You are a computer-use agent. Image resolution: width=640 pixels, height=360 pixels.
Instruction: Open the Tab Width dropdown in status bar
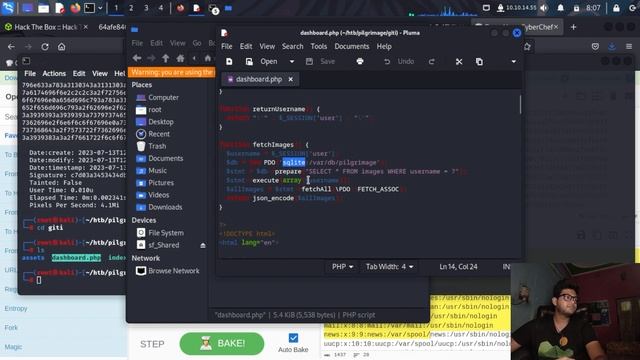(389, 267)
